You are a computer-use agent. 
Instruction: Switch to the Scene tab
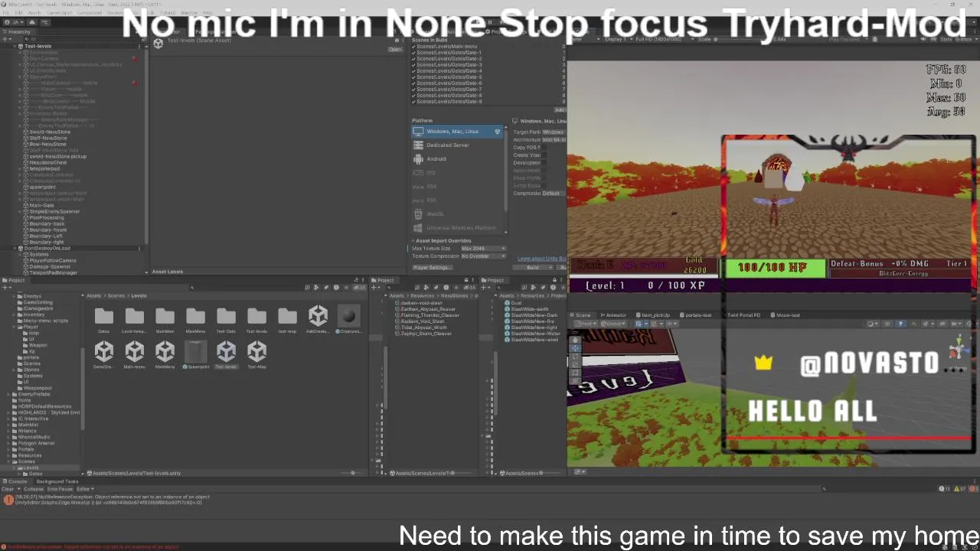click(582, 315)
